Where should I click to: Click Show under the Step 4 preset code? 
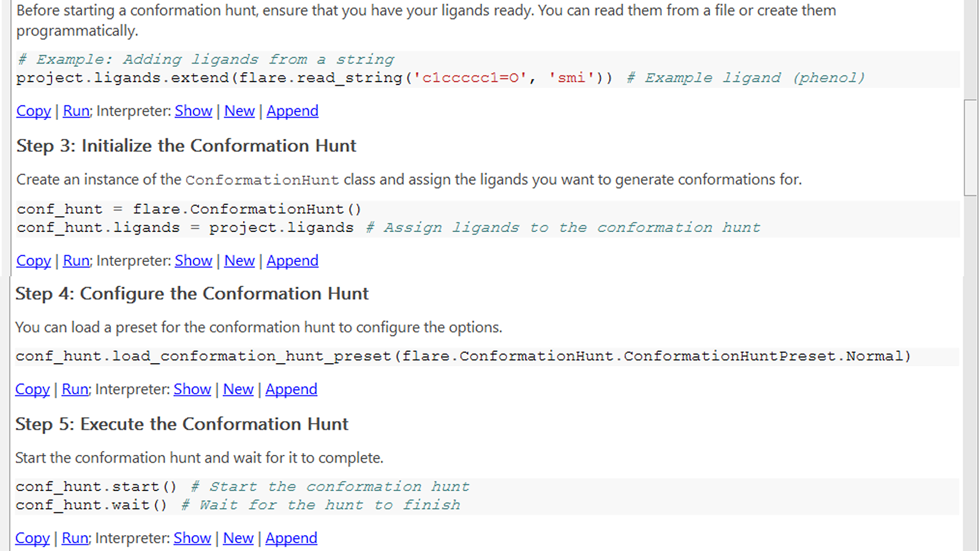(192, 389)
